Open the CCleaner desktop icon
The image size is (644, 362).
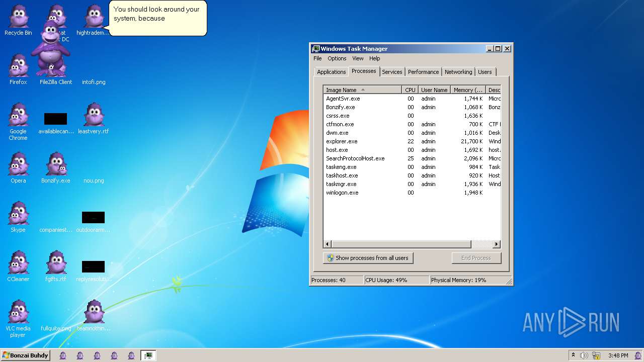pyautogui.click(x=18, y=266)
